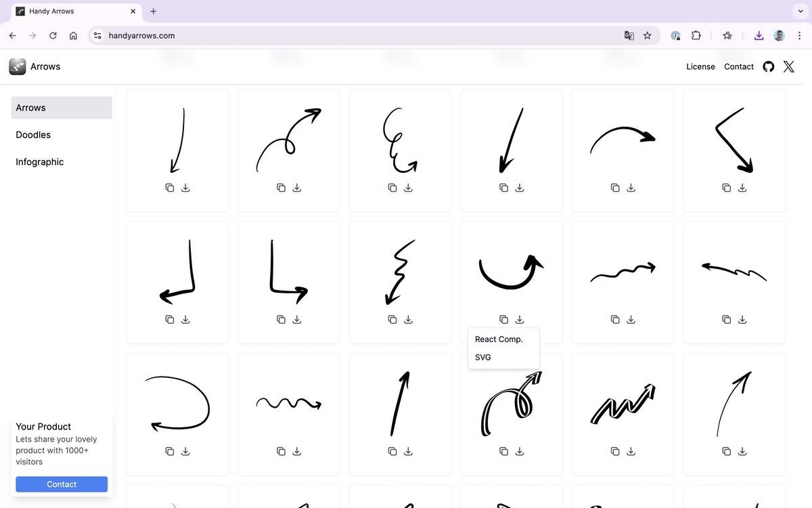Copy the thick diagonal down-left arrow
812x508 pixels.
pos(503,188)
